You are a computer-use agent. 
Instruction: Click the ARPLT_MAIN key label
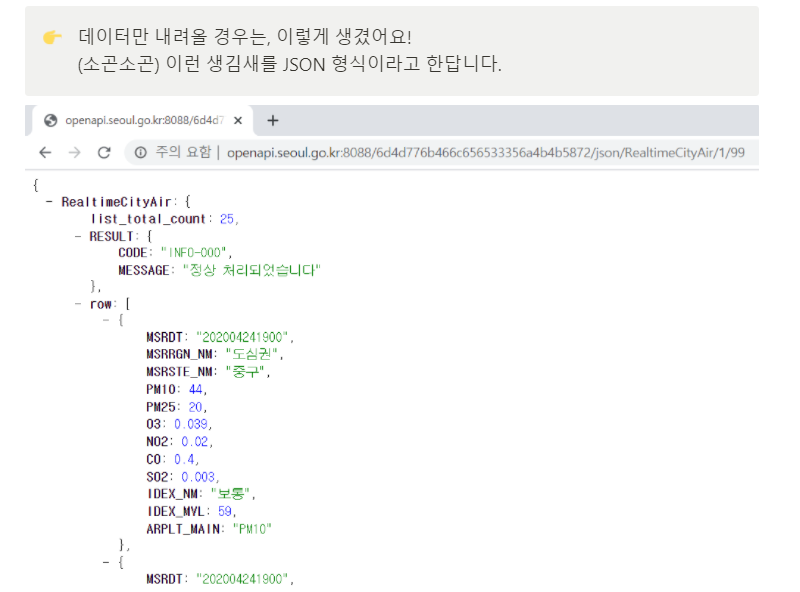pyautogui.click(x=183, y=529)
